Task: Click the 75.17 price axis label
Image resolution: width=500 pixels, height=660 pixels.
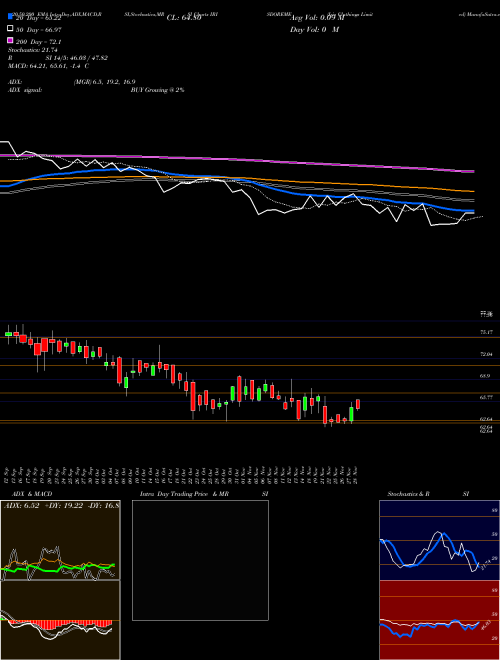Action: [487, 333]
